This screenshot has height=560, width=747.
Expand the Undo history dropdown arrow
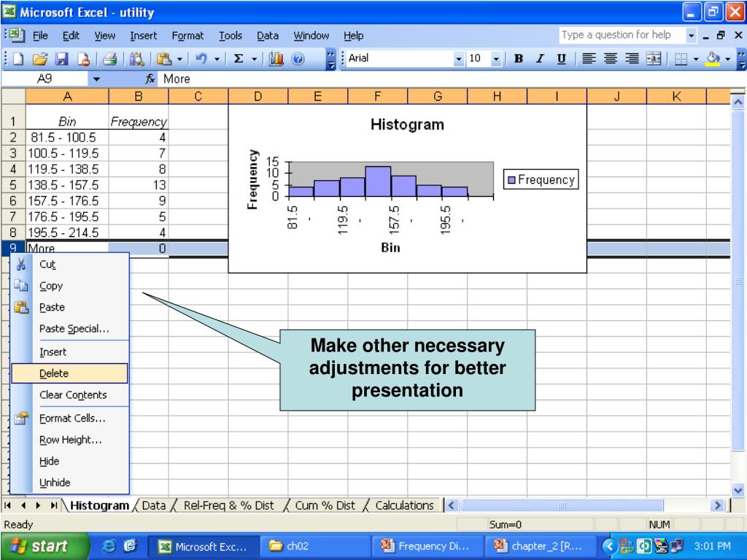[217, 59]
